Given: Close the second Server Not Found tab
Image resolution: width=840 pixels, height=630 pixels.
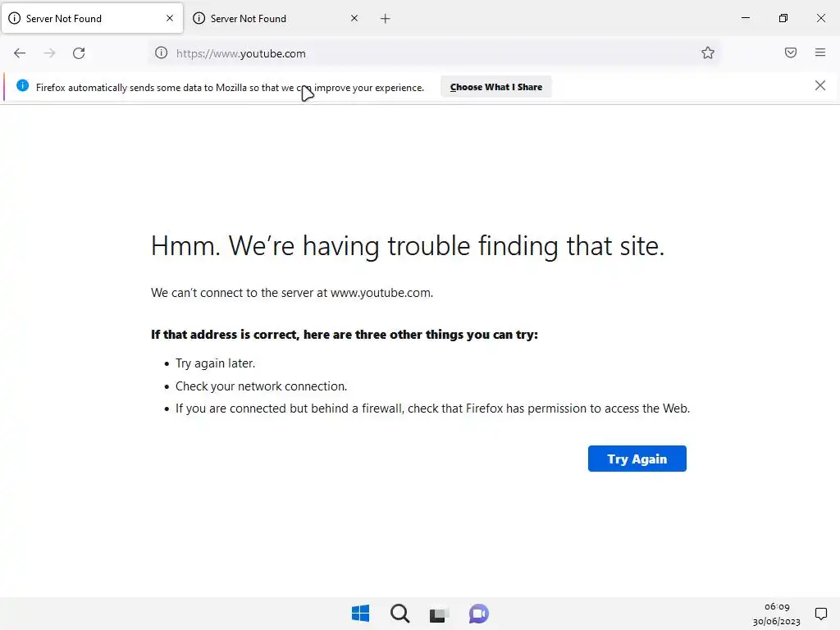Looking at the screenshot, I should 354,18.
